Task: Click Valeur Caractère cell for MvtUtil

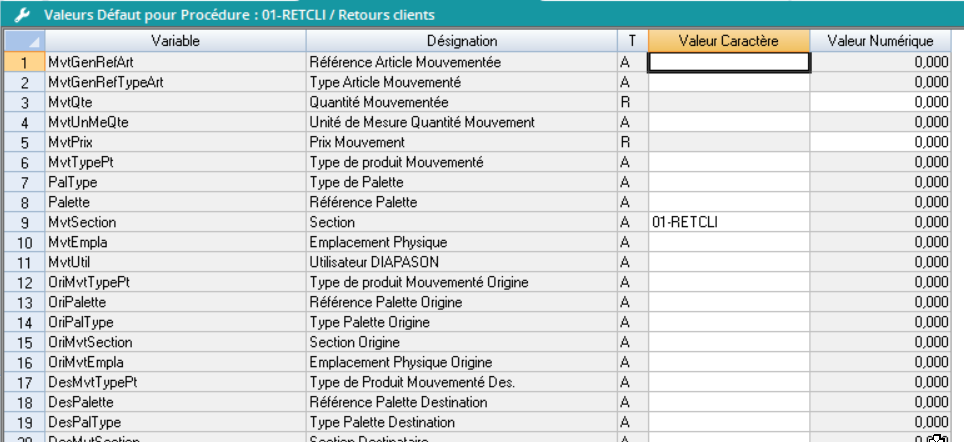Action: 728,262
